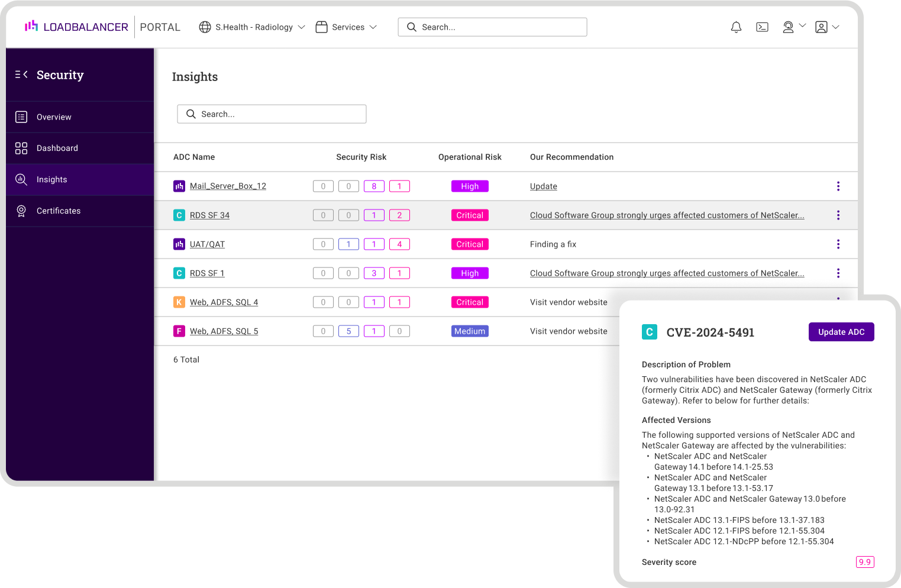Open the Web, ADFS, SQL 4 link
The image size is (901, 588).
pyautogui.click(x=224, y=302)
